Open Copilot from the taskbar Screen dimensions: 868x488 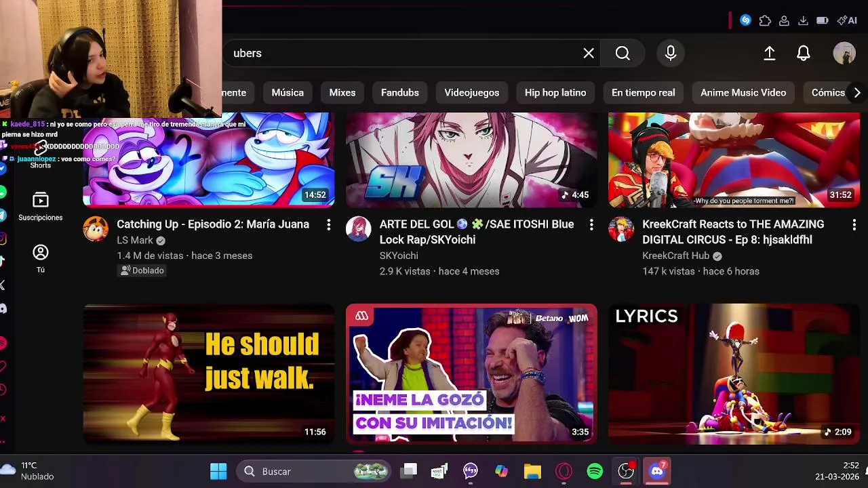[x=501, y=471]
